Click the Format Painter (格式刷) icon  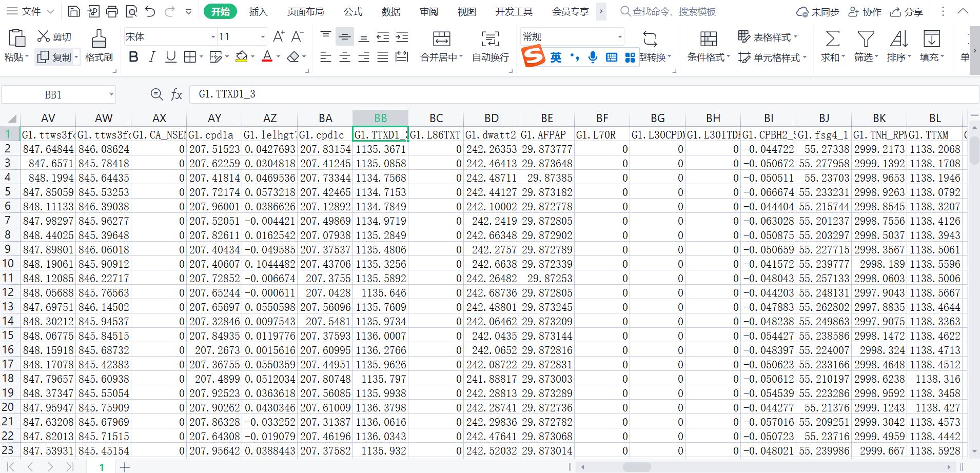tap(99, 39)
